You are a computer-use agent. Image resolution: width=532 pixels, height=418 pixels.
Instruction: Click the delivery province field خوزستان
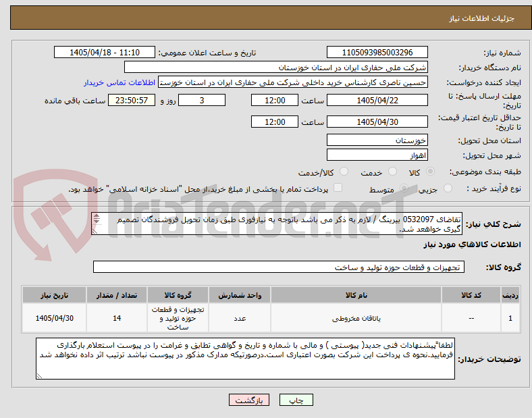pyautogui.click(x=377, y=140)
